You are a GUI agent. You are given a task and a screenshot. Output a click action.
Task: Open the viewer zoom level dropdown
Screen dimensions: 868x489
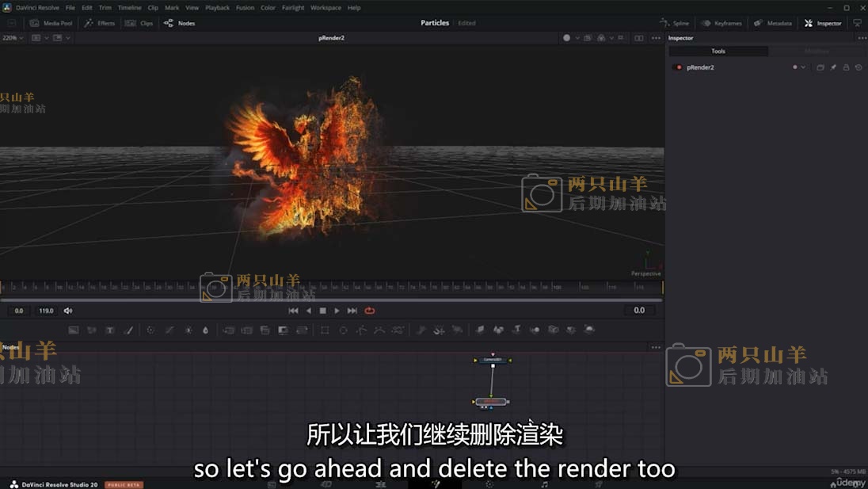click(x=13, y=38)
